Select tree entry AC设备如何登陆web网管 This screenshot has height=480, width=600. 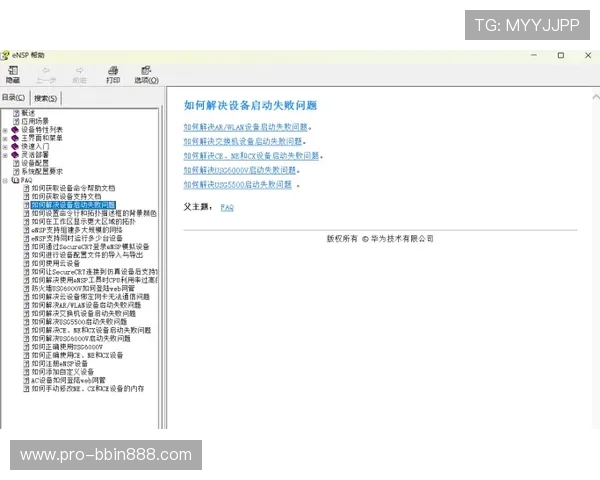coord(68,380)
